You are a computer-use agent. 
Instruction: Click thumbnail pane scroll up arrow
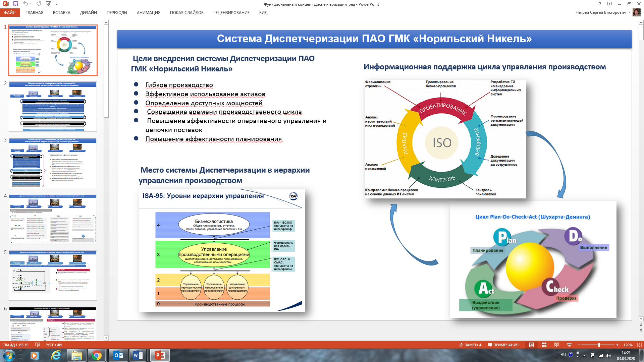click(x=106, y=22)
